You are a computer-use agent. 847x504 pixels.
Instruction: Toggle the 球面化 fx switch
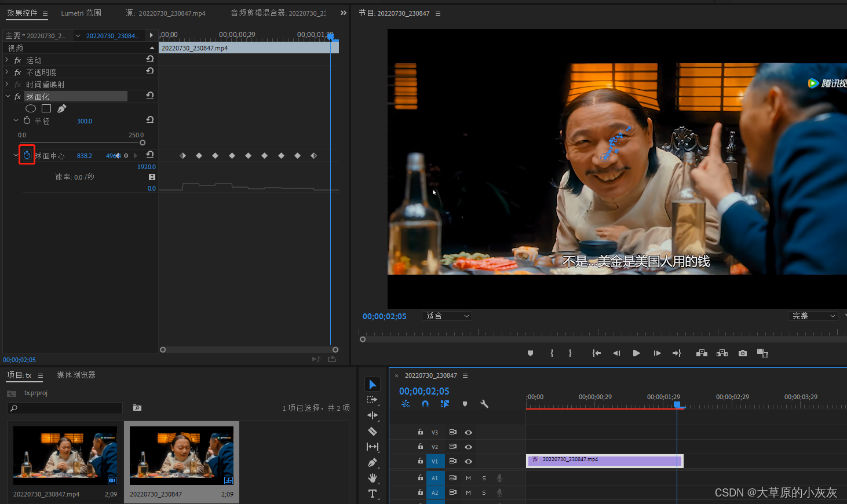(17, 97)
